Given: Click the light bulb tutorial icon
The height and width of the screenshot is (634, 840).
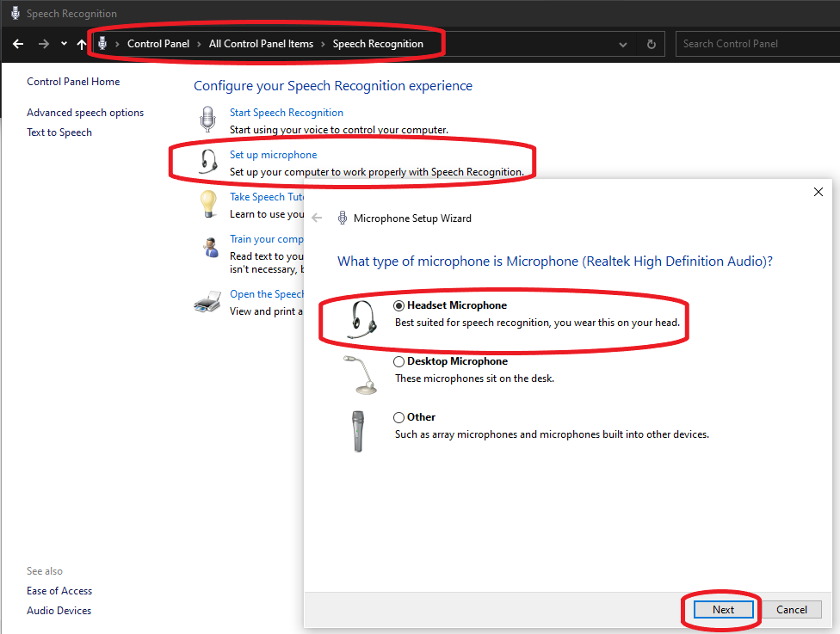Looking at the screenshot, I should (x=208, y=204).
